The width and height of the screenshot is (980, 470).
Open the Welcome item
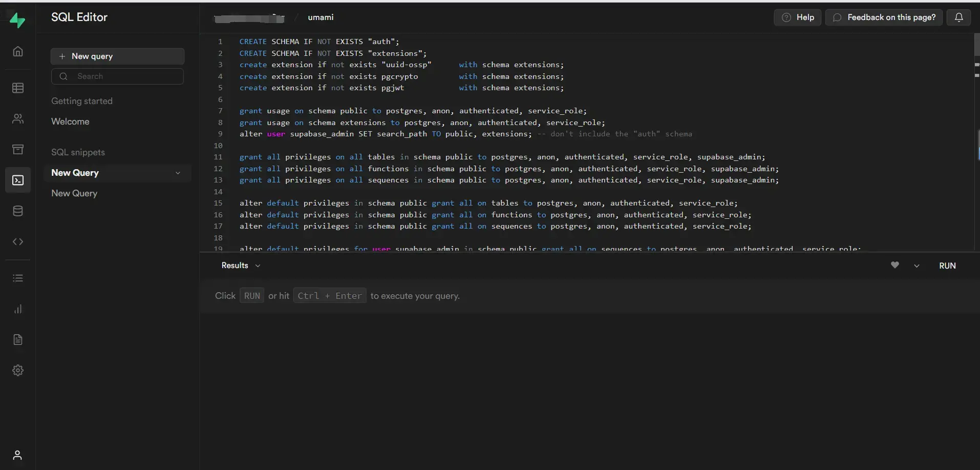pyautogui.click(x=70, y=121)
